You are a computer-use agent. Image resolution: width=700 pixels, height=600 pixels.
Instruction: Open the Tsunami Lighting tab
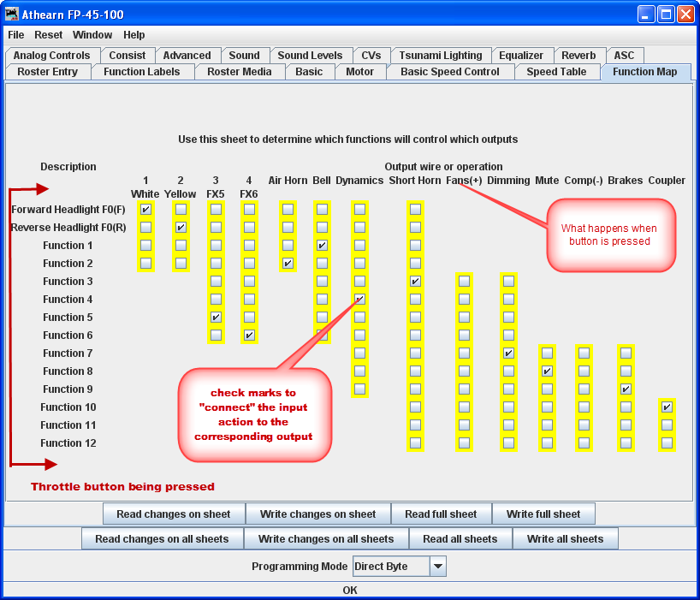pyautogui.click(x=442, y=55)
